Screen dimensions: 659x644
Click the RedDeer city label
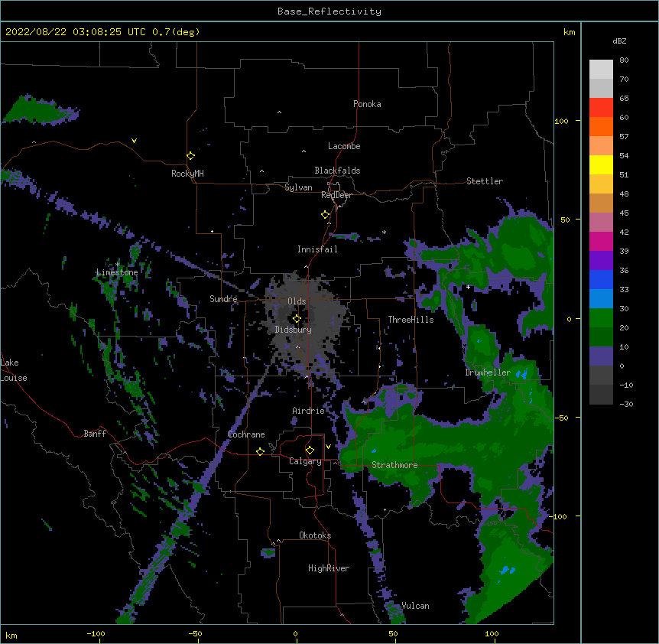coord(336,195)
